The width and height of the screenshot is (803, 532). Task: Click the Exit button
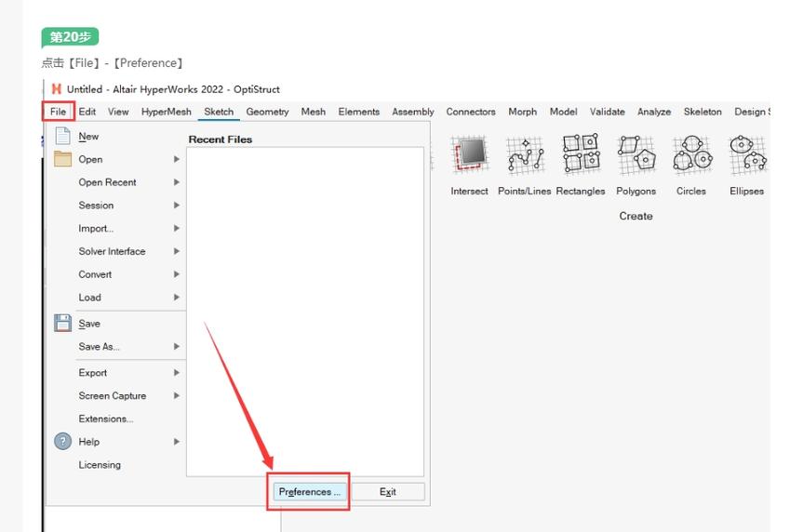click(388, 492)
